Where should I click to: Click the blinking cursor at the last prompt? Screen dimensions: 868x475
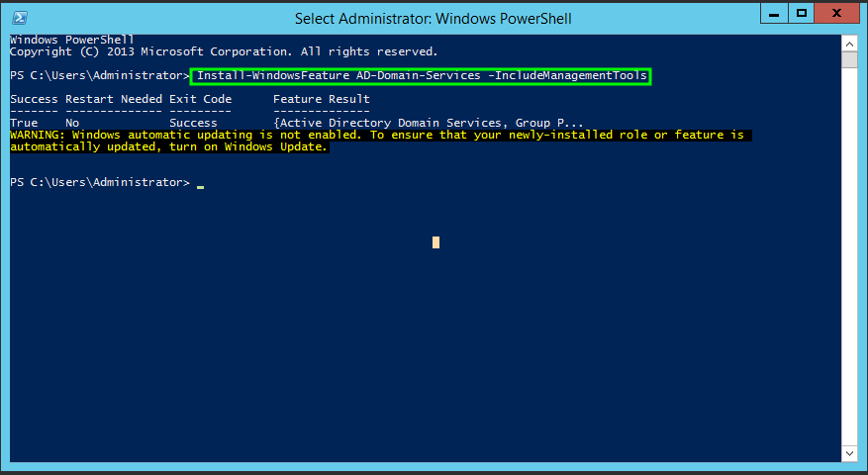(200, 184)
